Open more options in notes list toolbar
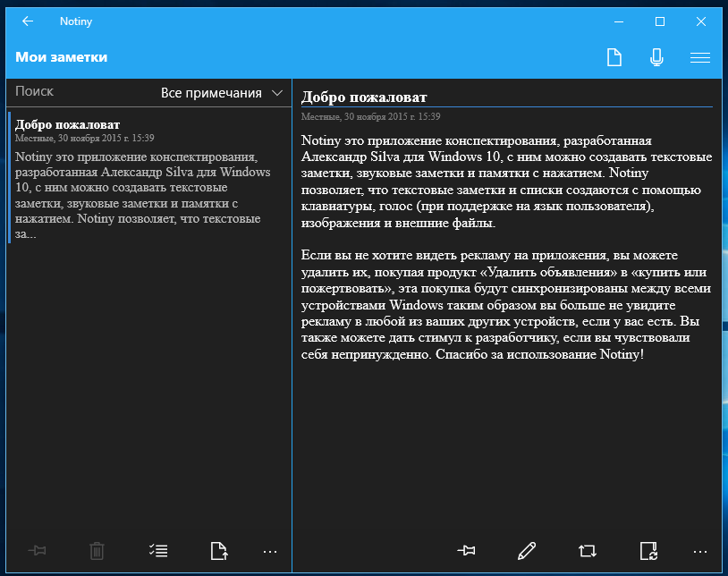Viewport: 728px width, 576px height. (270, 552)
